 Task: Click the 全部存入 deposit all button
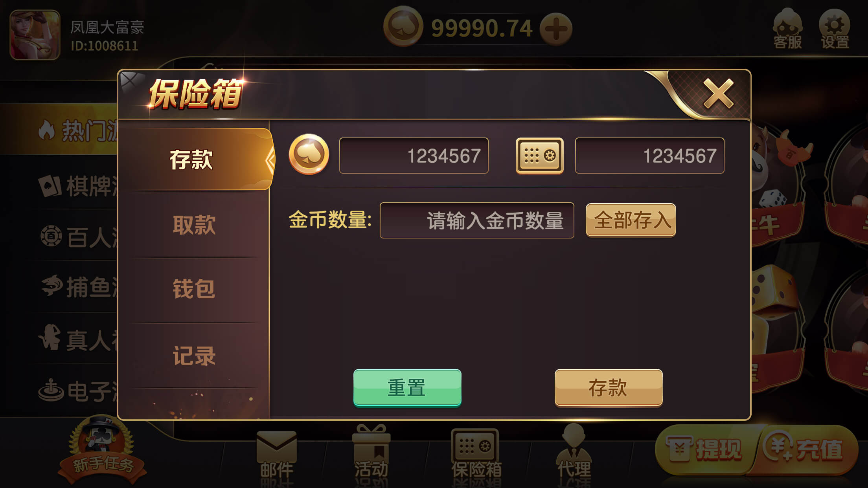coord(631,220)
